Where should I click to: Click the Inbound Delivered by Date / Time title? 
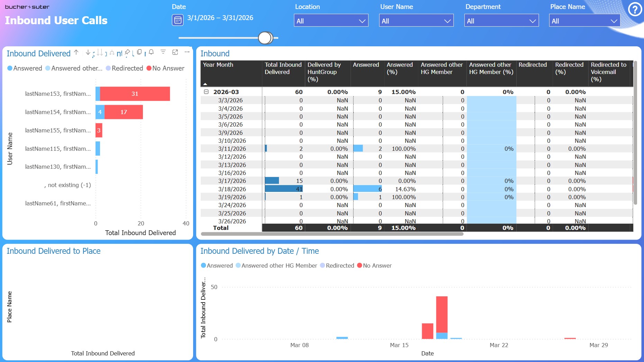[x=260, y=251]
